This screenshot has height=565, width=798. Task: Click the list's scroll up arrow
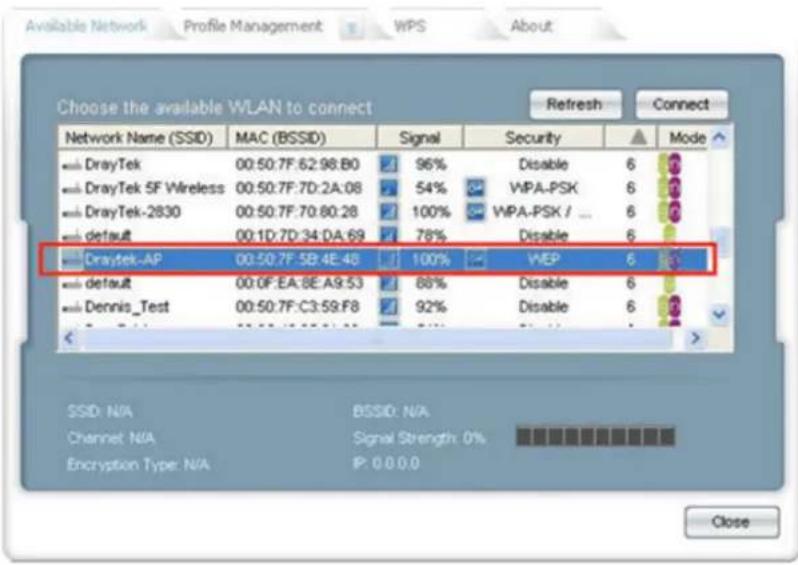719,137
